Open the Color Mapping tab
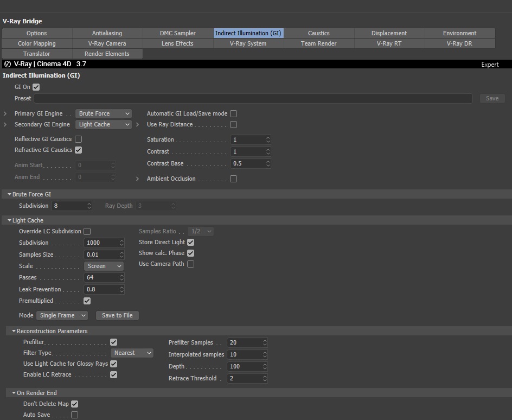This screenshot has height=420, width=512. tap(37, 43)
